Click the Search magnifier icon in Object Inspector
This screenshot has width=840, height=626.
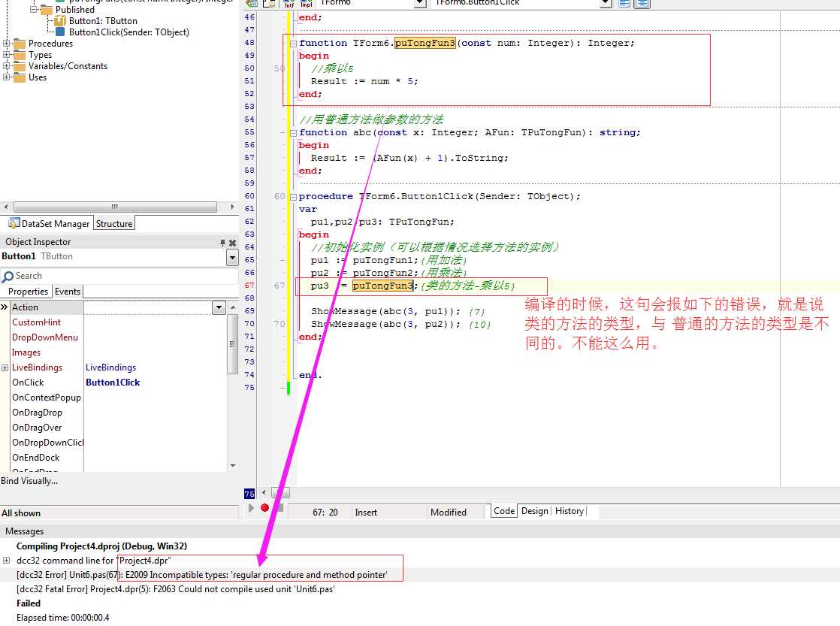(8, 276)
